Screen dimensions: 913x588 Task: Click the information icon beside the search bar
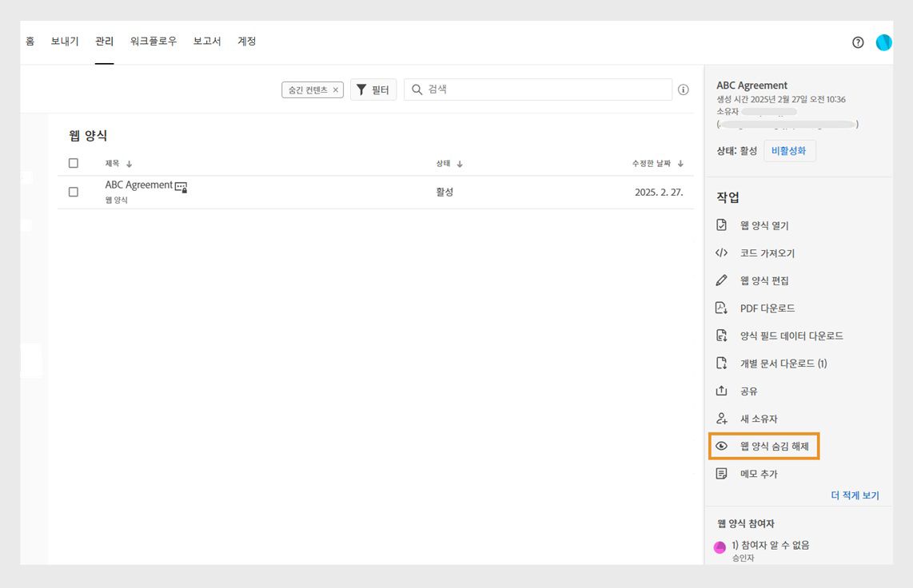(684, 89)
